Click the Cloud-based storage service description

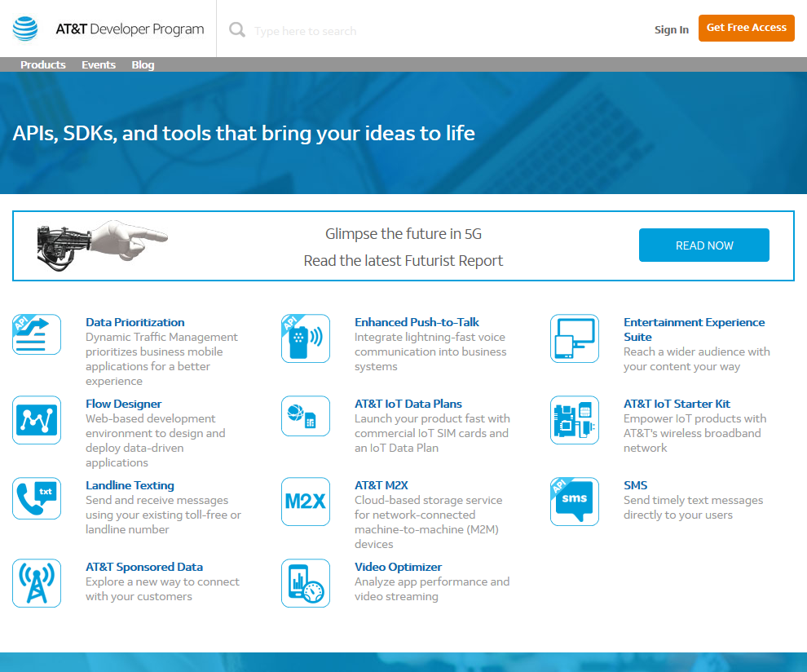point(428,522)
